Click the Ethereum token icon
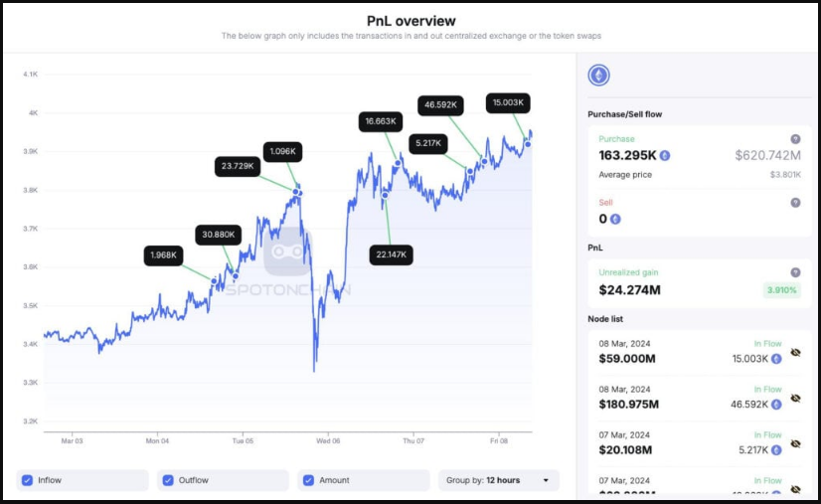Screen dimensions: 821x504 click(x=598, y=76)
